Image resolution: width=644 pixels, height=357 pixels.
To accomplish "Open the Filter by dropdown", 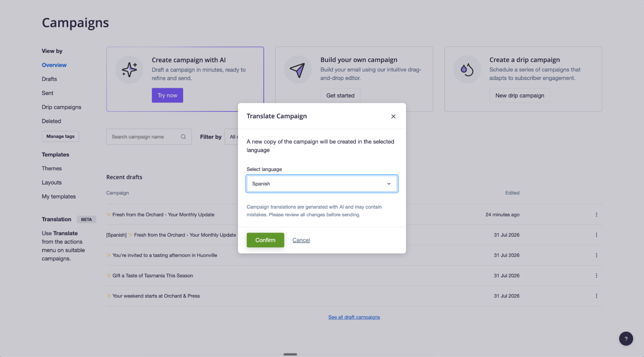I will 232,137.
